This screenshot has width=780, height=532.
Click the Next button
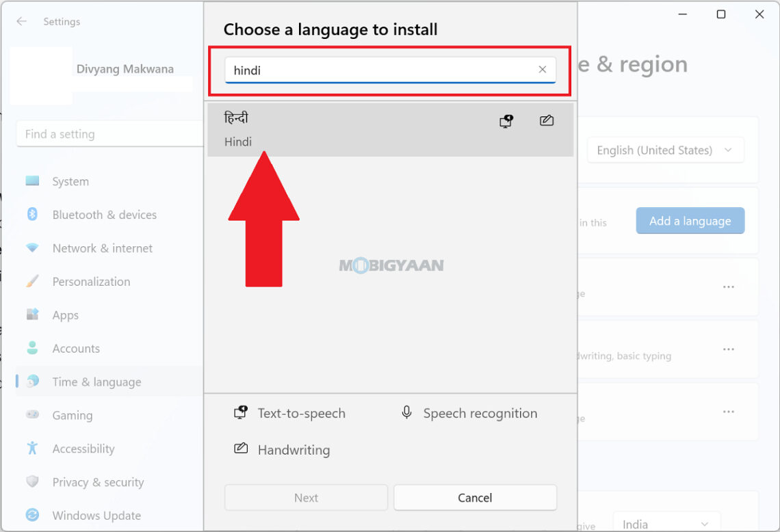click(x=306, y=498)
